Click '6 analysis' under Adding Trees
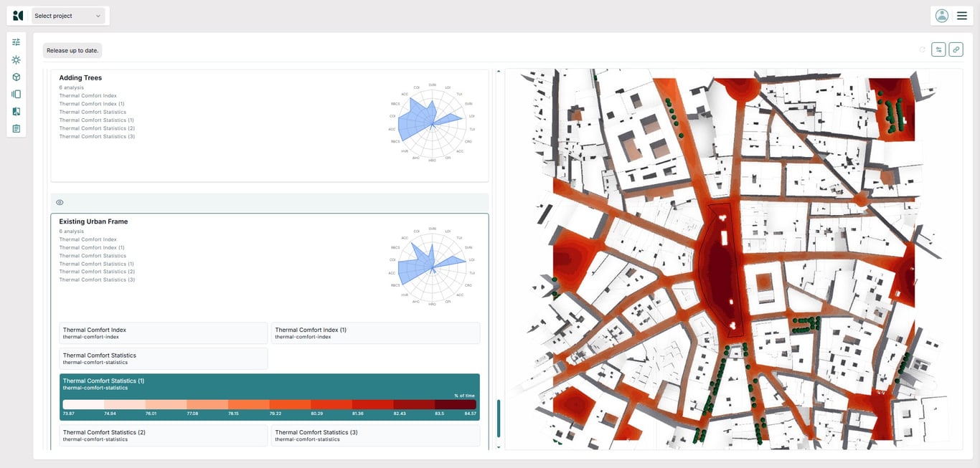This screenshot has width=980, height=468. (x=71, y=87)
